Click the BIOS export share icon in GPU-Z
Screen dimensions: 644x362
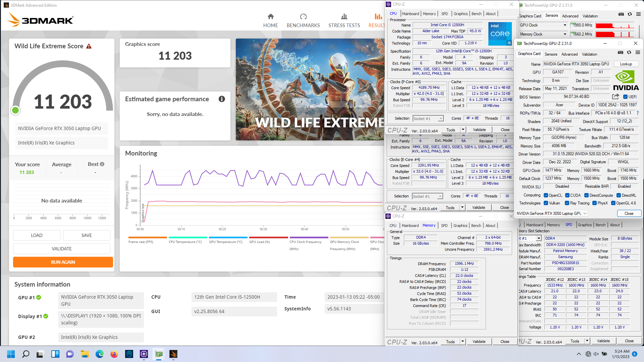[x=615, y=97]
